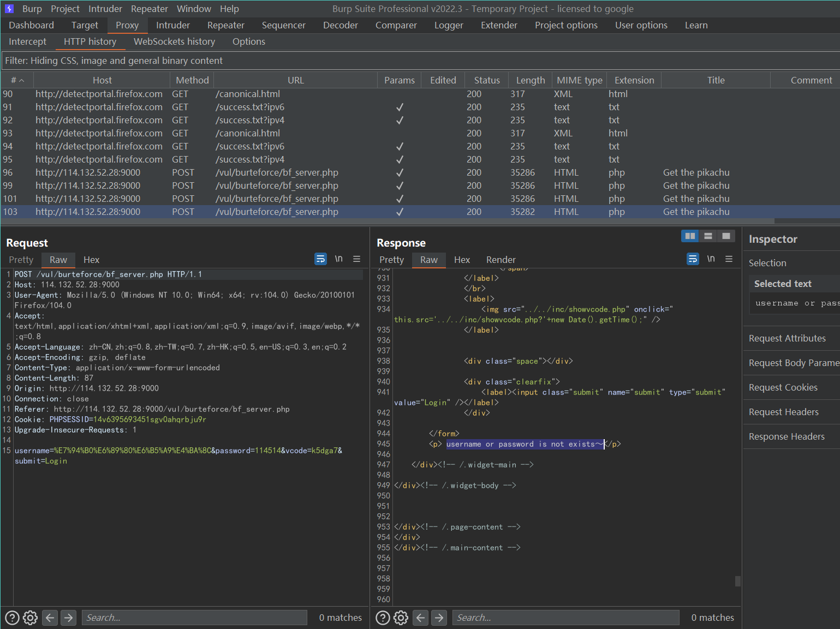Open help icon under Response panel

[x=383, y=618]
